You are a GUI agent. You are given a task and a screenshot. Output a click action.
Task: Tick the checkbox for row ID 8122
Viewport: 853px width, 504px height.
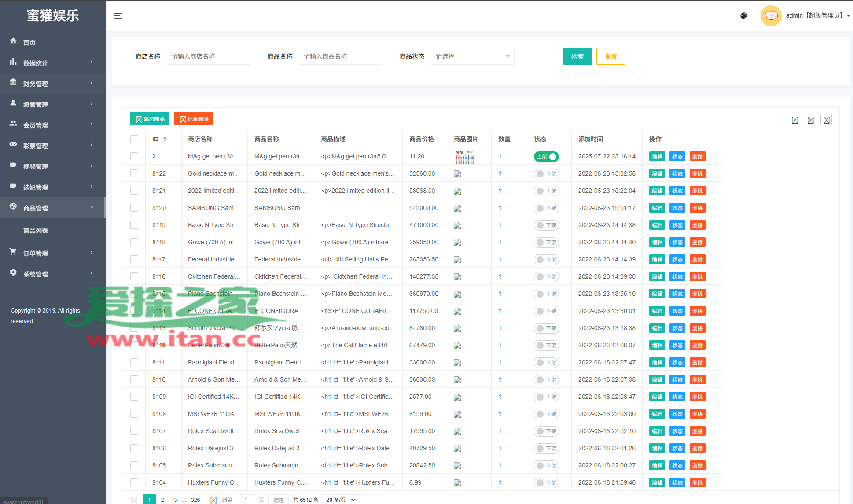point(134,173)
